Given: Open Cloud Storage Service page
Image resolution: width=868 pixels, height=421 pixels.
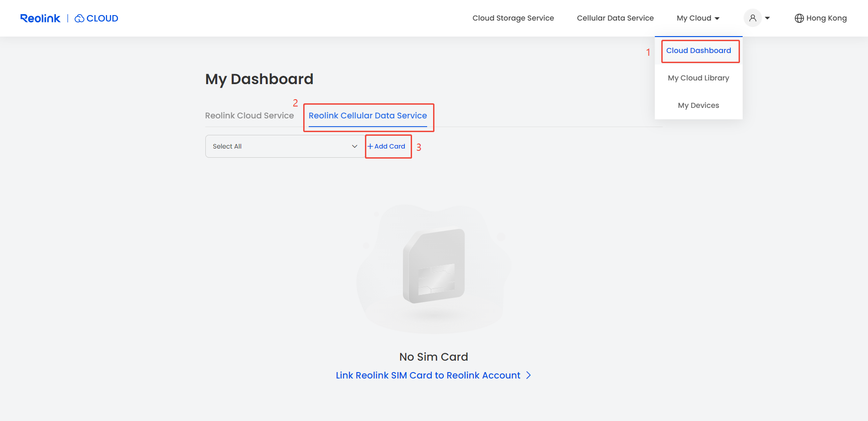Looking at the screenshot, I should 513,18.
